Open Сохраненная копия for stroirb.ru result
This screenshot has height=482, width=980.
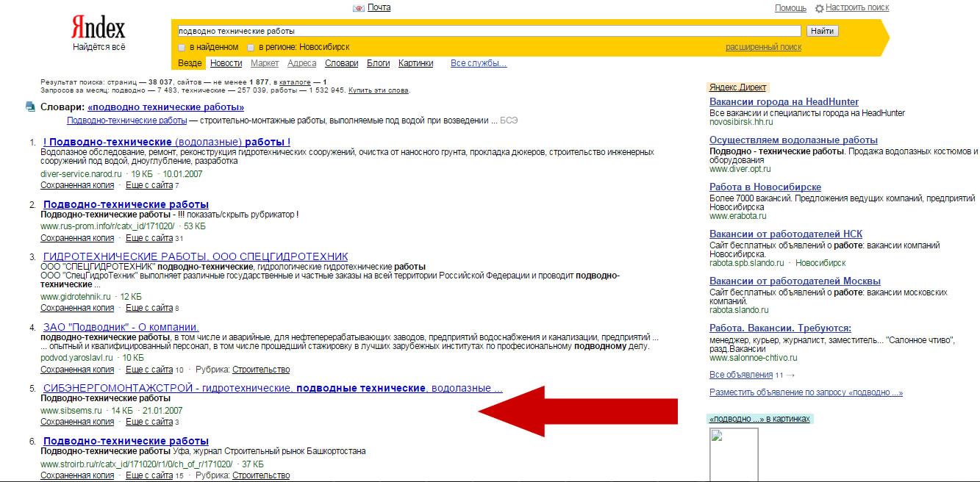click(77, 475)
